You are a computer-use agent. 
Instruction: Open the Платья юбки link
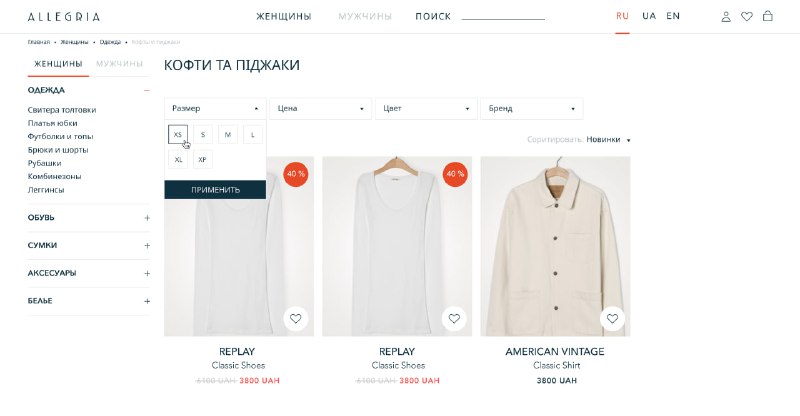(x=53, y=123)
